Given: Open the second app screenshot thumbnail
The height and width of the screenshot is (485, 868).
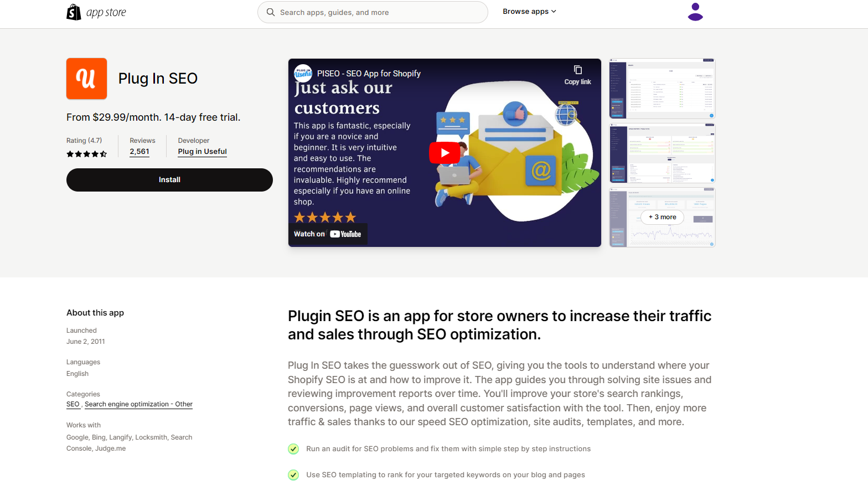Looking at the screenshot, I should 662,153.
